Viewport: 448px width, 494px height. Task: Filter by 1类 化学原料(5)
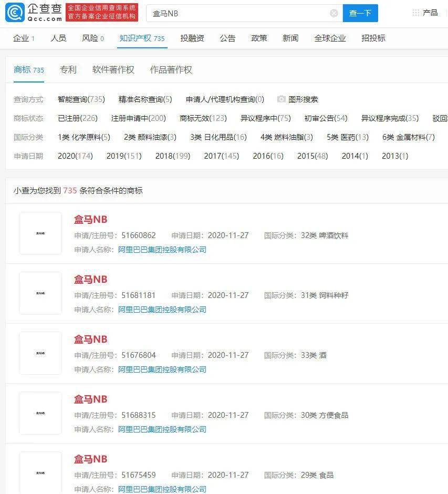coord(84,137)
